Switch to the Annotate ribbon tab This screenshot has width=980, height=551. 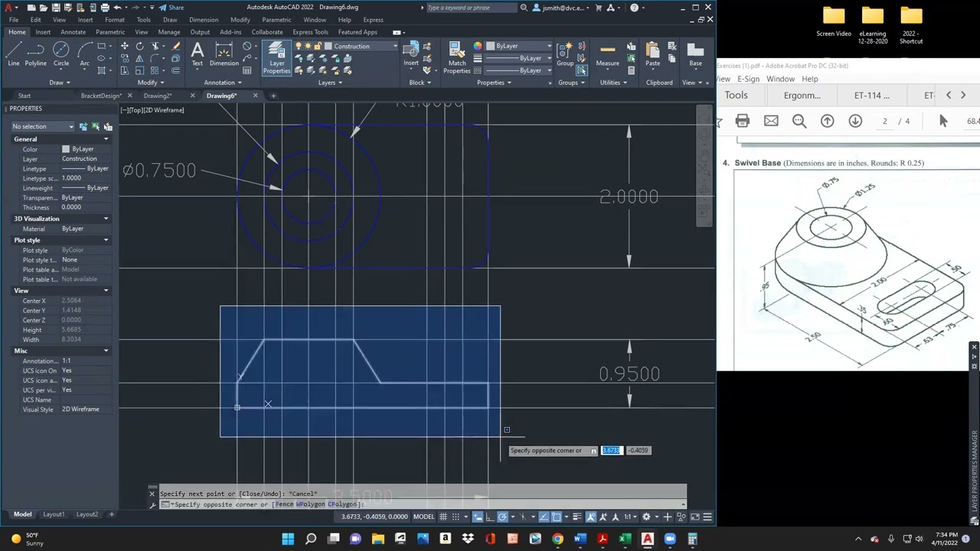point(73,32)
